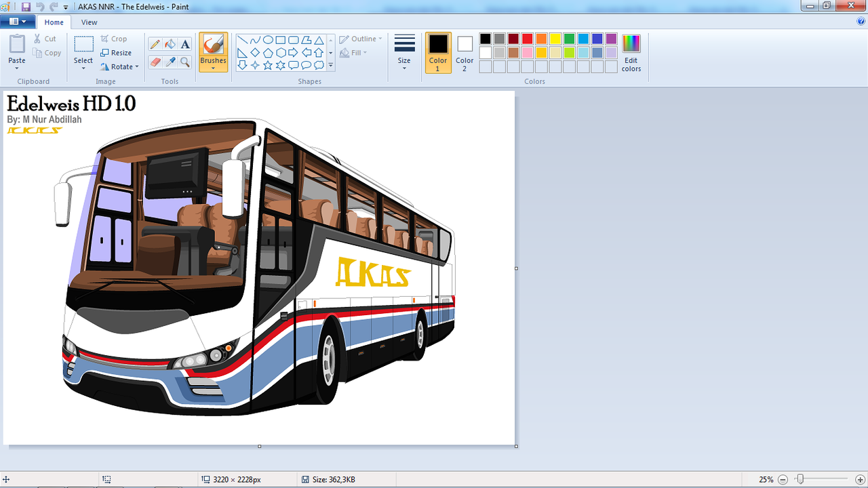Choose the Curve shape

255,40
